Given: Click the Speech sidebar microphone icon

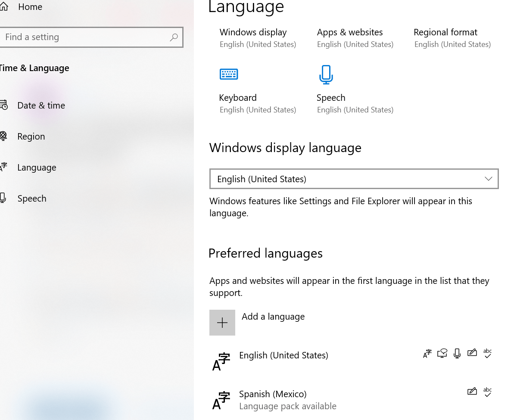Looking at the screenshot, I should click(3, 198).
